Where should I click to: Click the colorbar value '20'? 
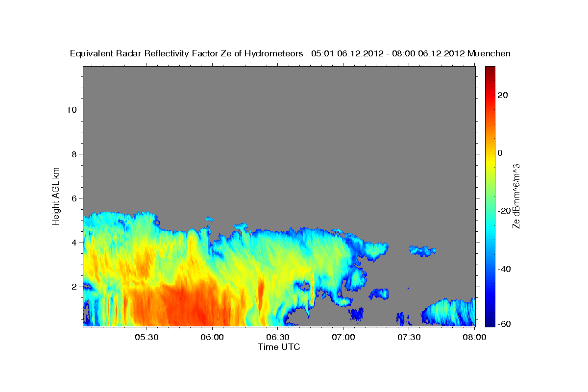pyautogui.click(x=503, y=95)
